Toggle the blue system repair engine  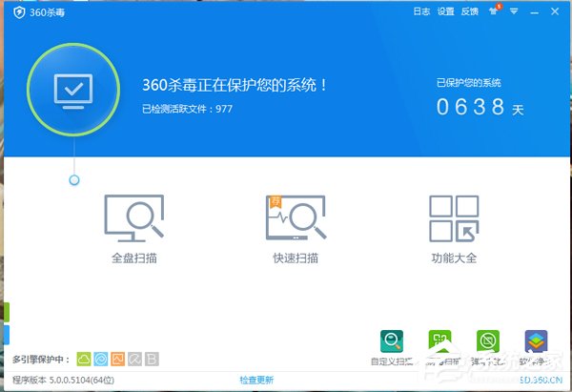pos(101,360)
